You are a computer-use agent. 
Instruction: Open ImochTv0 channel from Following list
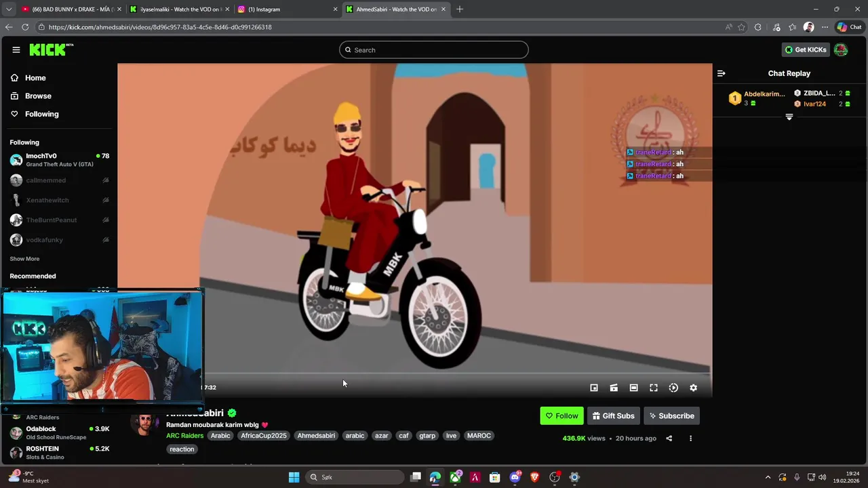tap(59, 160)
